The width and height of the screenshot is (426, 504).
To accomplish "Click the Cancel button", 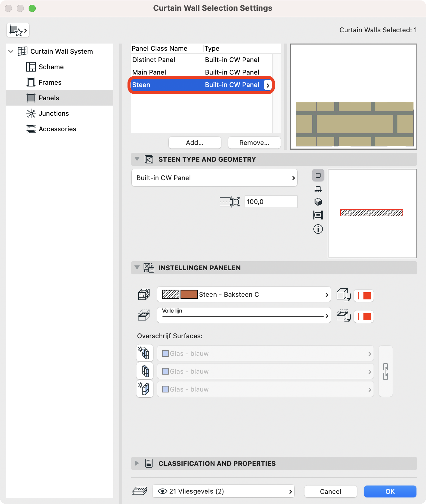I will [331, 491].
